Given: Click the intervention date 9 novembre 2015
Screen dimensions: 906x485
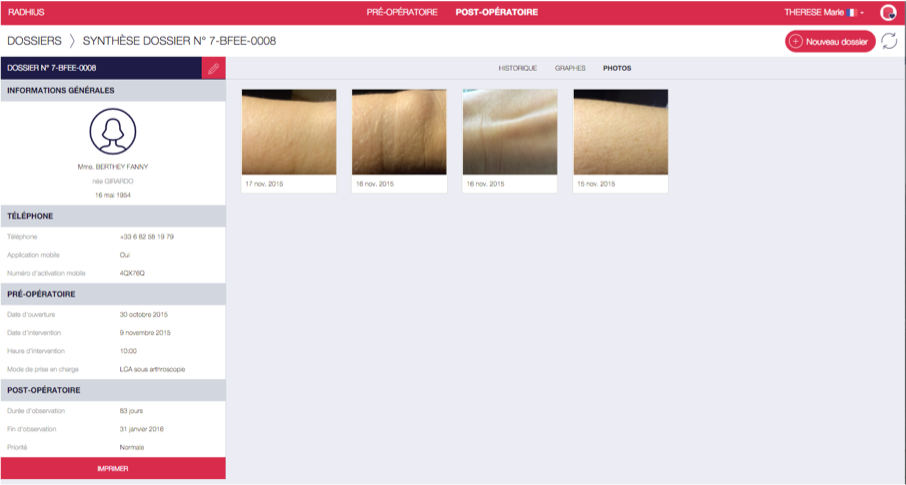Looking at the screenshot, I should [x=145, y=333].
